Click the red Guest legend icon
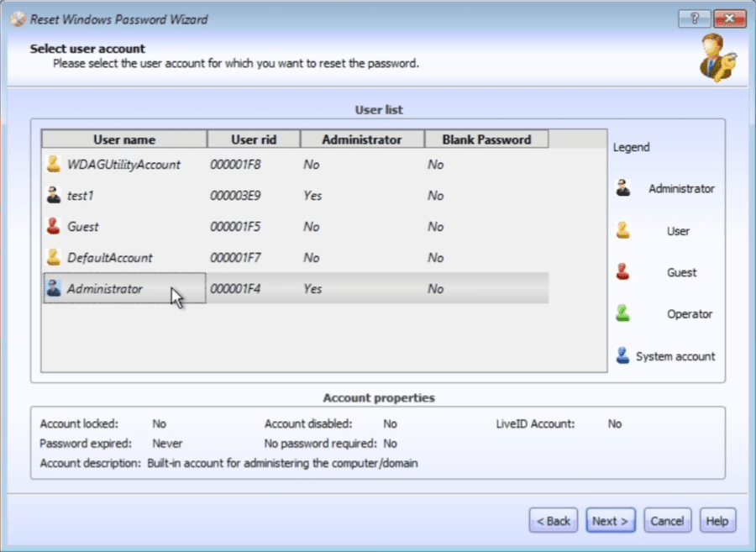The height and width of the screenshot is (552, 756). point(623,272)
